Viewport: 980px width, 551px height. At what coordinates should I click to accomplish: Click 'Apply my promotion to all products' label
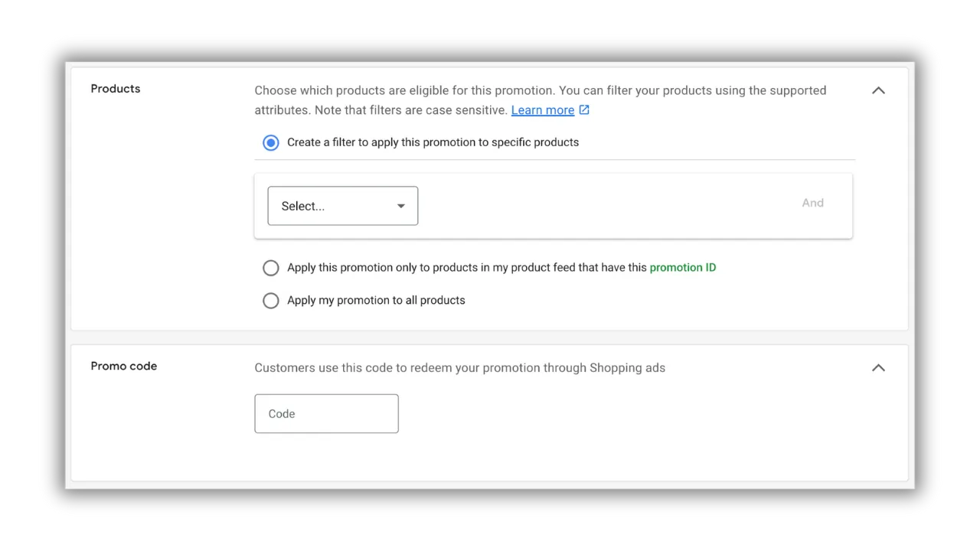tap(376, 301)
